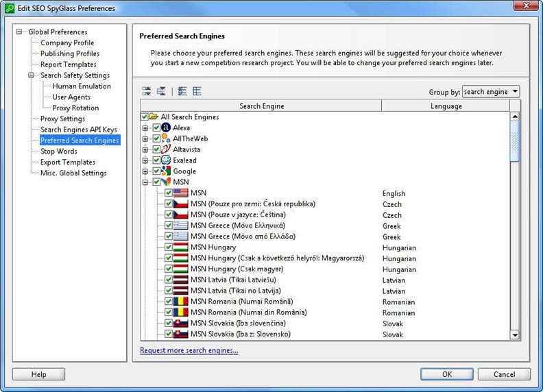The height and width of the screenshot is (392, 543).
Task: Uncheck the MSN Hungary checkbox
Action: click(168, 247)
